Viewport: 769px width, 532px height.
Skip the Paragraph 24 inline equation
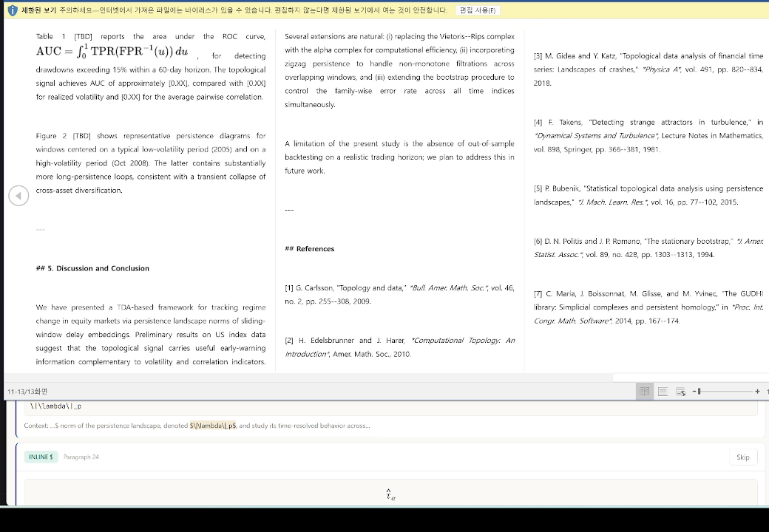click(742, 457)
